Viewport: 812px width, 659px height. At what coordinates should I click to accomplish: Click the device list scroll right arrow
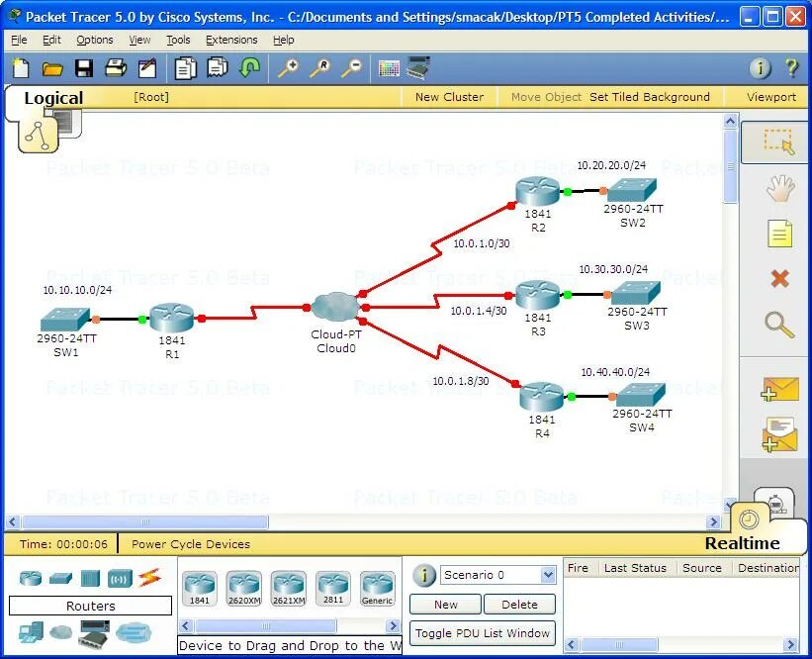pos(394,625)
